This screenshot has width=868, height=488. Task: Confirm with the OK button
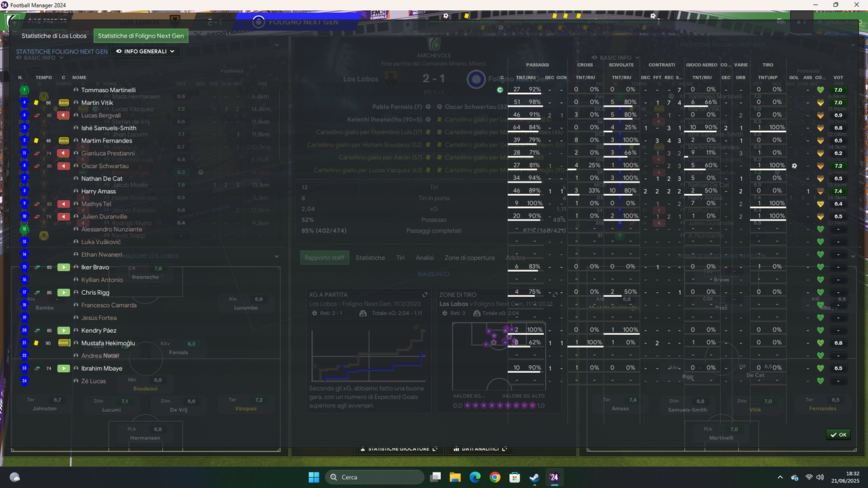[838, 434]
